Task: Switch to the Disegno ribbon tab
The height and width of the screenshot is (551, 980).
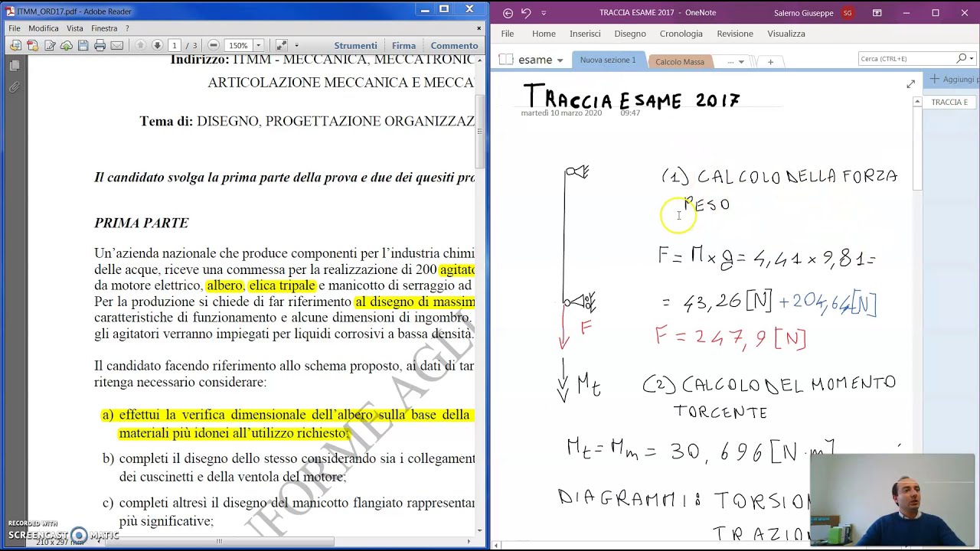Action: click(x=630, y=34)
